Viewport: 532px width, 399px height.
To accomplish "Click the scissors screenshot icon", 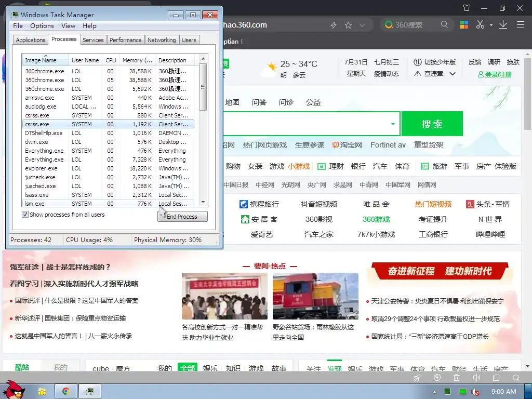I will (480, 25).
